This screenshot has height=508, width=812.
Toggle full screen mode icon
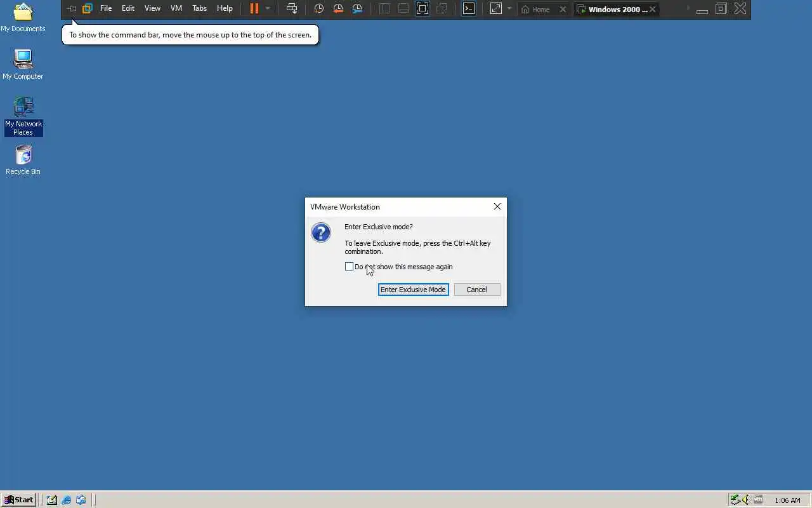click(x=422, y=9)
